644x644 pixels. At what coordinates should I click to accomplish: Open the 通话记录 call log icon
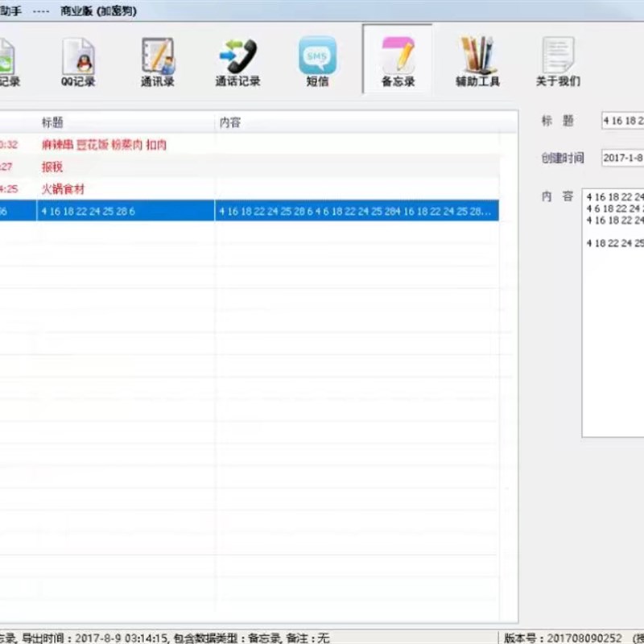tap(237, 60)
